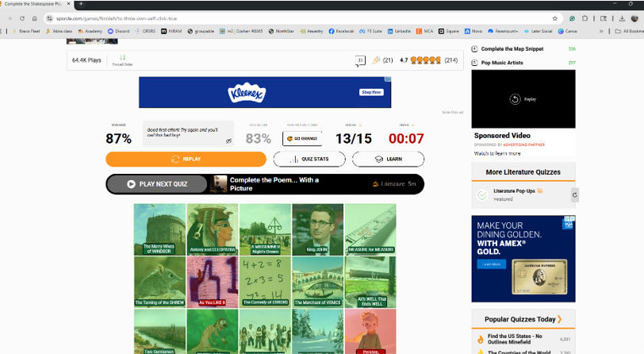Reload the page with the refresh icon
Image resolution: width=644 pixels, height=354 pixels.
[x=22, y=18]
